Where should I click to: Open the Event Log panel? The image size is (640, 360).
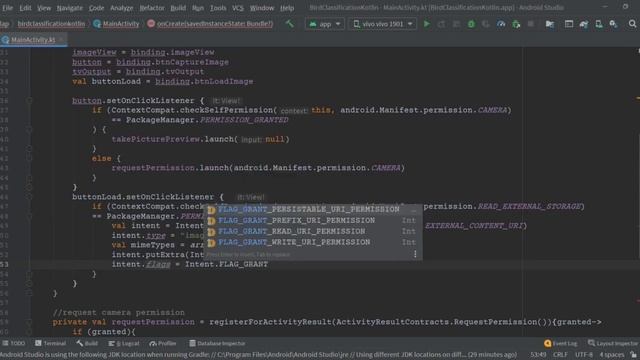tap(560, 343)
